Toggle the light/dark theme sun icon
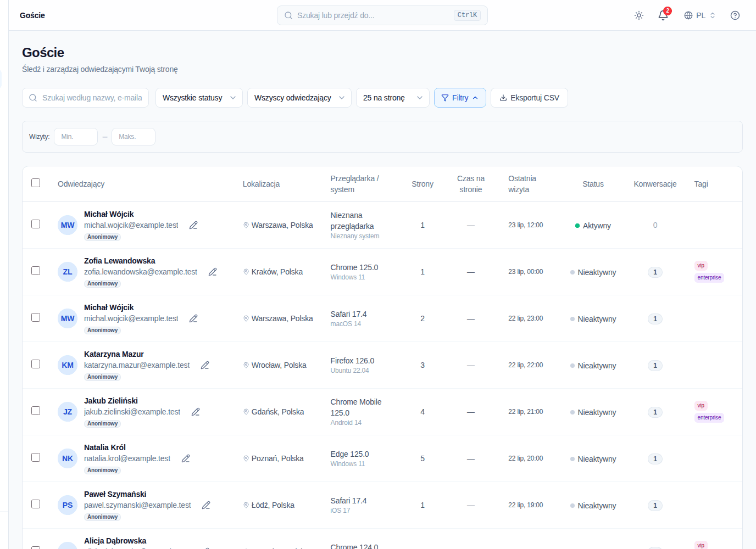 click(639, 15)
